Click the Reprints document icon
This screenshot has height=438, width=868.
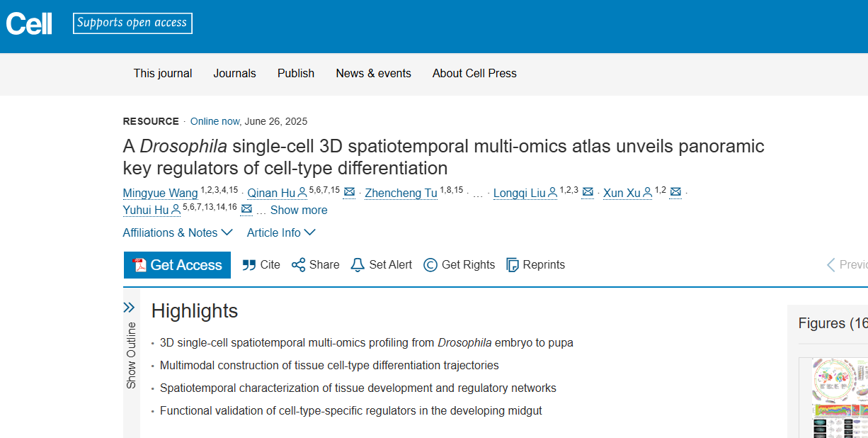pyautogui.click(x=513, y=265)
